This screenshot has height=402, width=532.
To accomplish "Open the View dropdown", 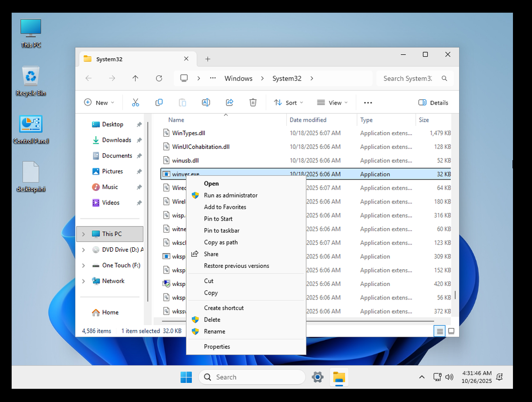I will point(333,103).
